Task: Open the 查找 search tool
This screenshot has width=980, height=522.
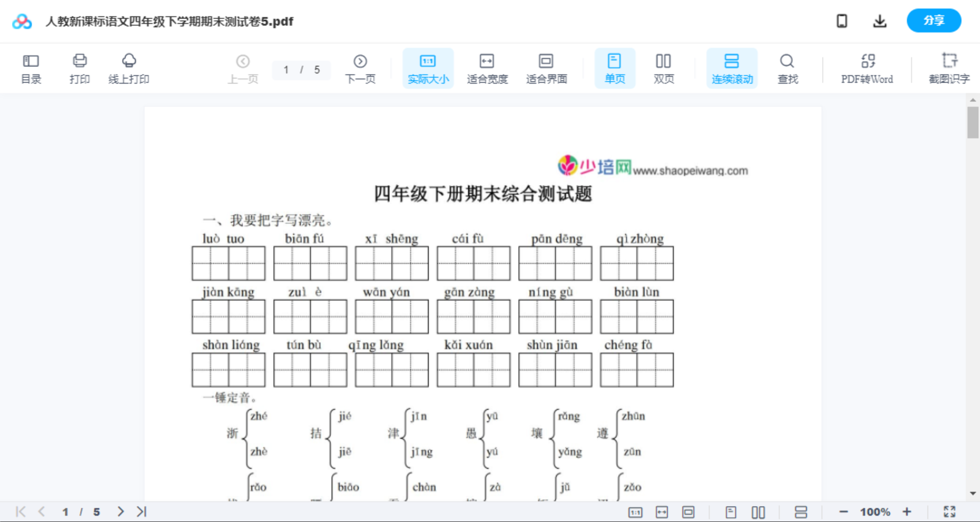Action: pyautogui.click(x=788, y=69)
